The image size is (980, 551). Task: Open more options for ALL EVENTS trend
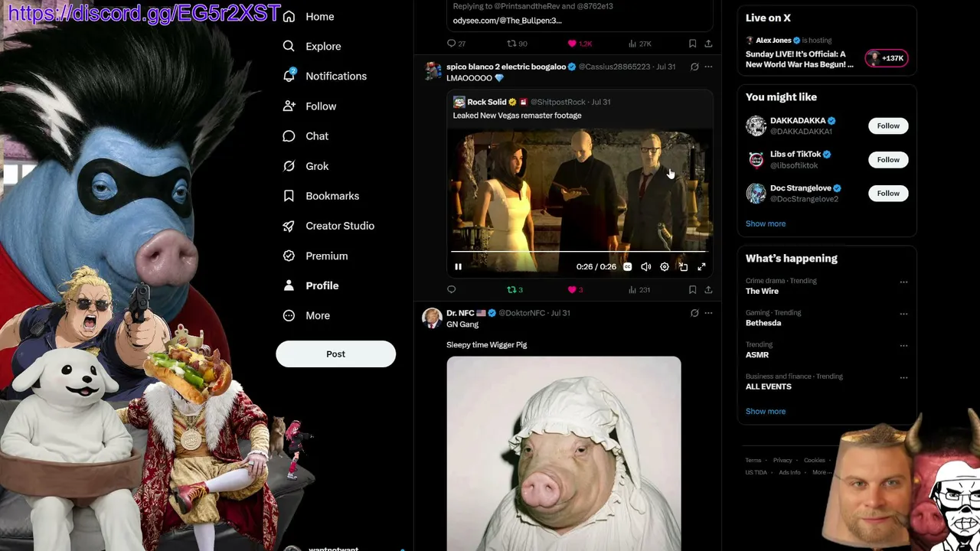point(903,378)
